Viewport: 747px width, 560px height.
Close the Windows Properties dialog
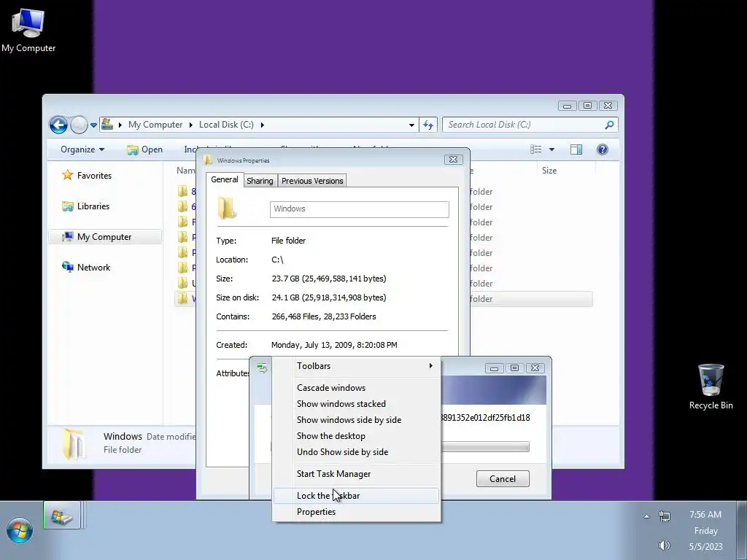(453, 160)
